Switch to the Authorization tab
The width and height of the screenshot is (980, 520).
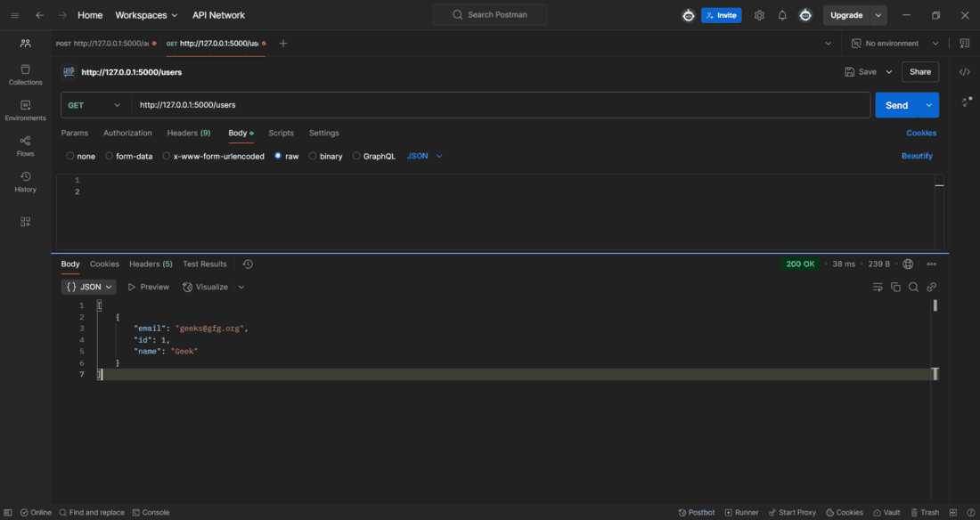[x=127, y=133]
